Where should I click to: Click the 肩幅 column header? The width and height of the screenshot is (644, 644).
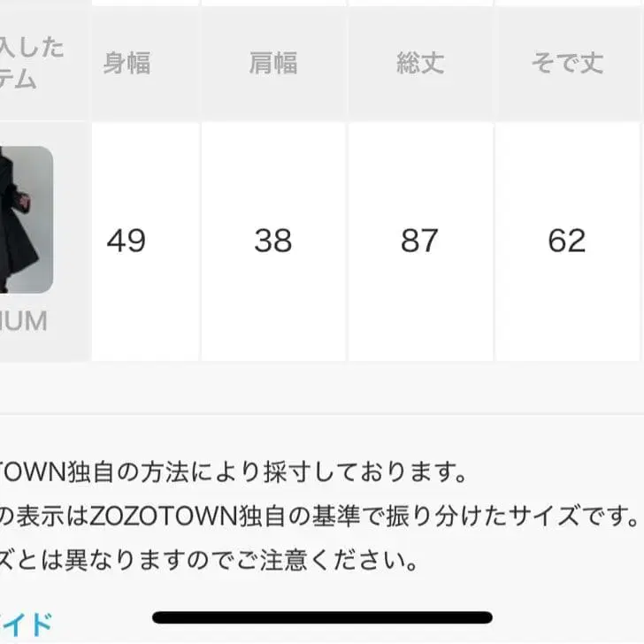(x=273, y=64)
